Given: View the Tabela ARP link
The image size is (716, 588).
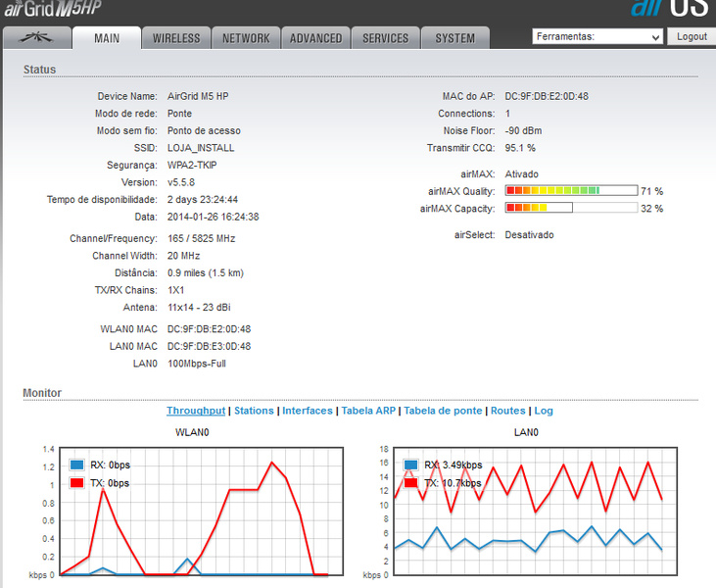Looking at the screenshot, I should [x=368, y=411].
